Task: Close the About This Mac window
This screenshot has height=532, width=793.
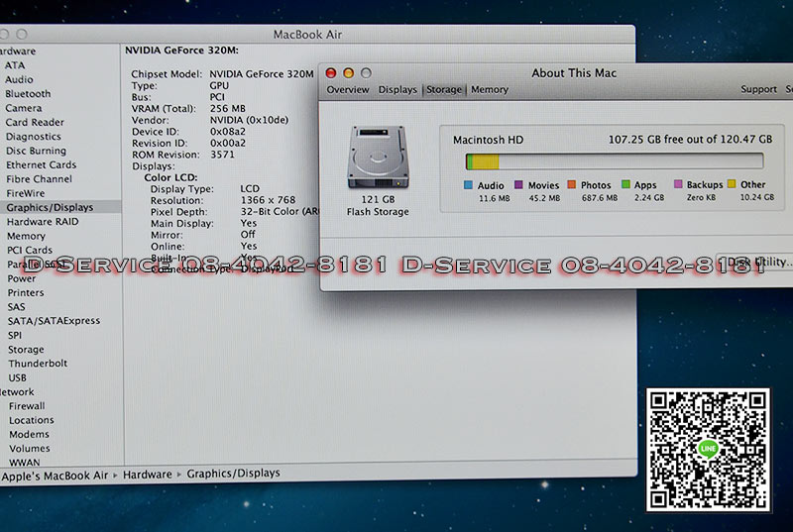Action: pyautogui.click(x=331, y=73)
